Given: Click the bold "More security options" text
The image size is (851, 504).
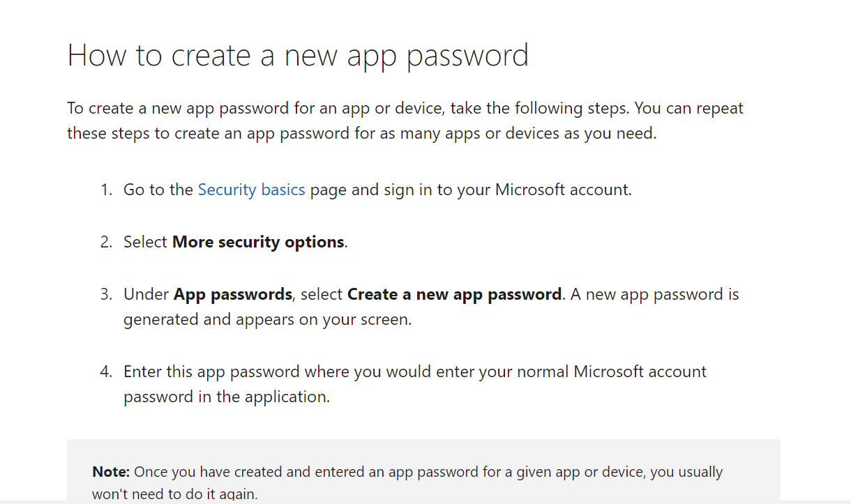Looking at the screenshot, I should coord(258,242).
